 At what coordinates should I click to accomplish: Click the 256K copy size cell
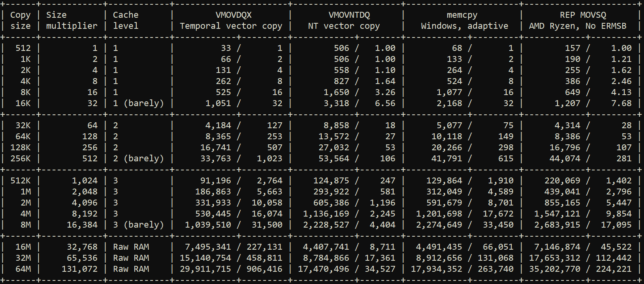pyautogui.click(x=21, y=159)
